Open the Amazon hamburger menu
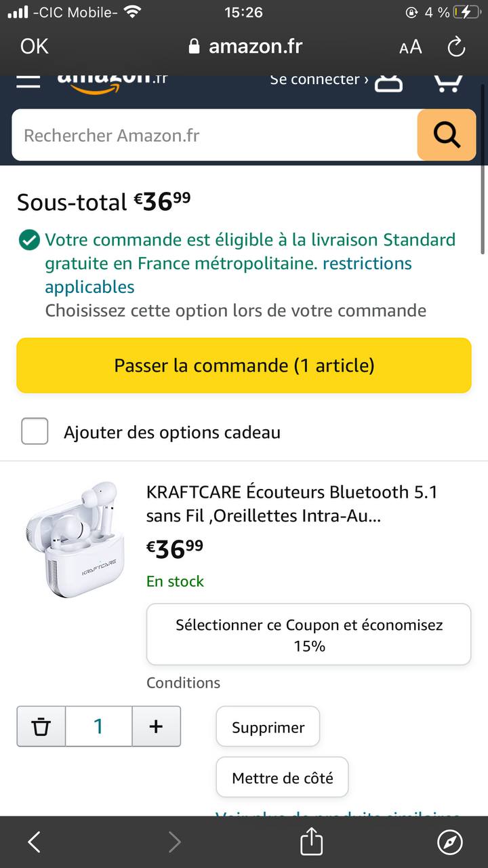The image size is (488, 868). (28, 81)
